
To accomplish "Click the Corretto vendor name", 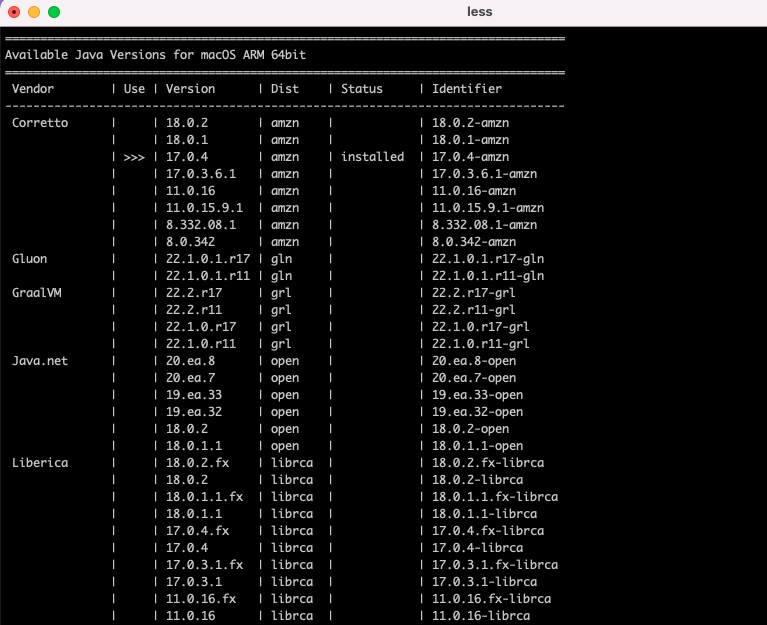I will click(x=40, y=123).
